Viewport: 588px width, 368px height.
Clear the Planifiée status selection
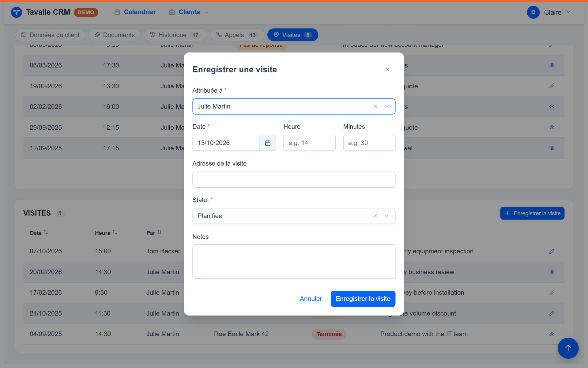tap(375, 216)
